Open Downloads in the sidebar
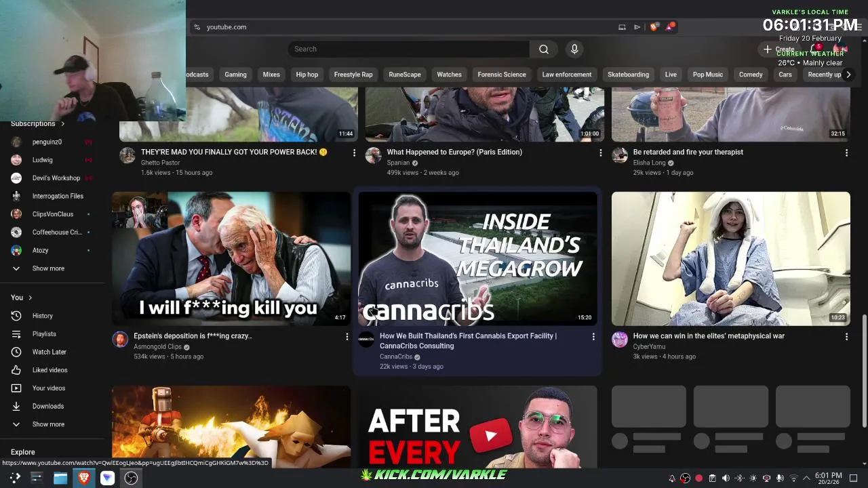The height and width of the screenshot is (488, 868). [x=51, y=406]
